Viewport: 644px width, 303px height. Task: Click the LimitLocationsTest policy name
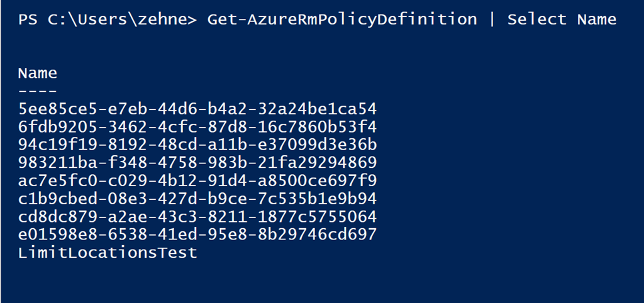pyautogui.click(x=108, y=253)
